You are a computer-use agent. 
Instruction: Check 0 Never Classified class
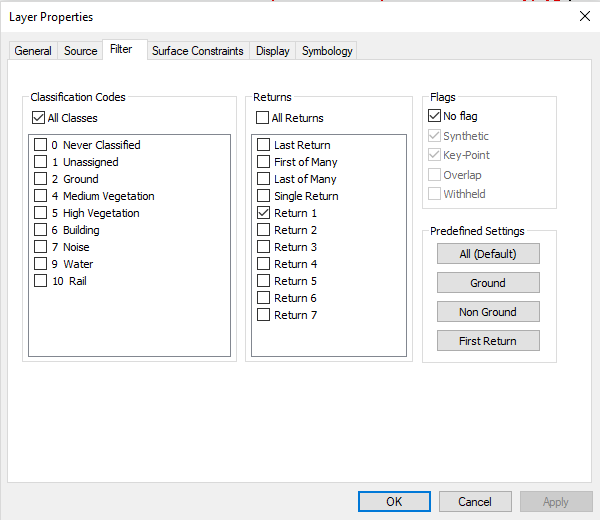coord(41,145)
